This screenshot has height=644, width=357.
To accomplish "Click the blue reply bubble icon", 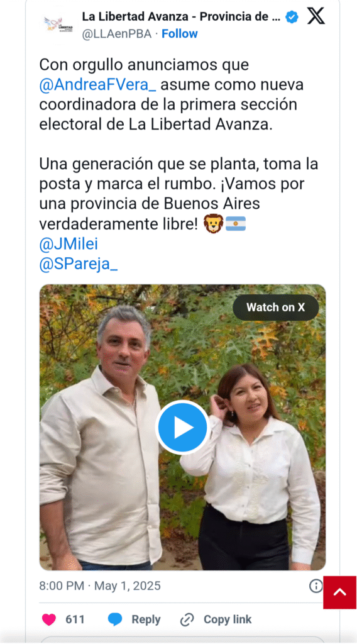I will [x=115, y=619].
